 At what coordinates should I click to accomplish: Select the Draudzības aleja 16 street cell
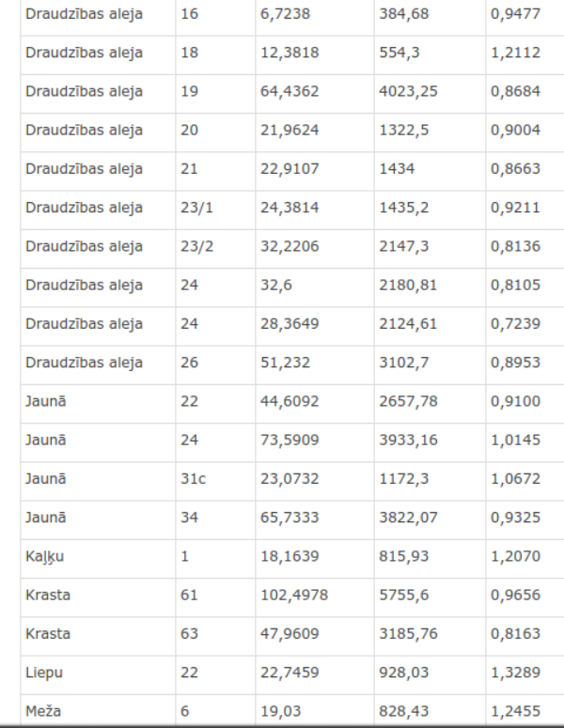tap(98, 16)
